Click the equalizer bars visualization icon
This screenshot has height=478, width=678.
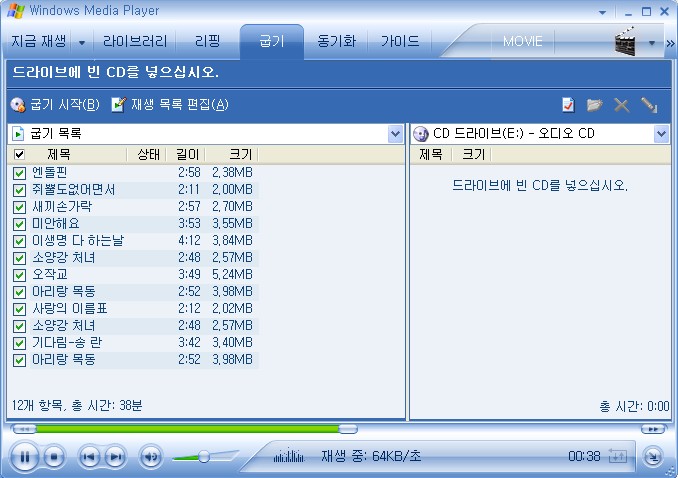(288, 456)
